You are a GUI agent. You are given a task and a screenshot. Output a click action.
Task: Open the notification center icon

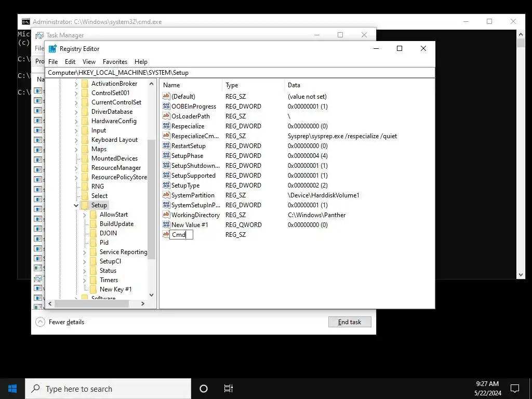515,389
